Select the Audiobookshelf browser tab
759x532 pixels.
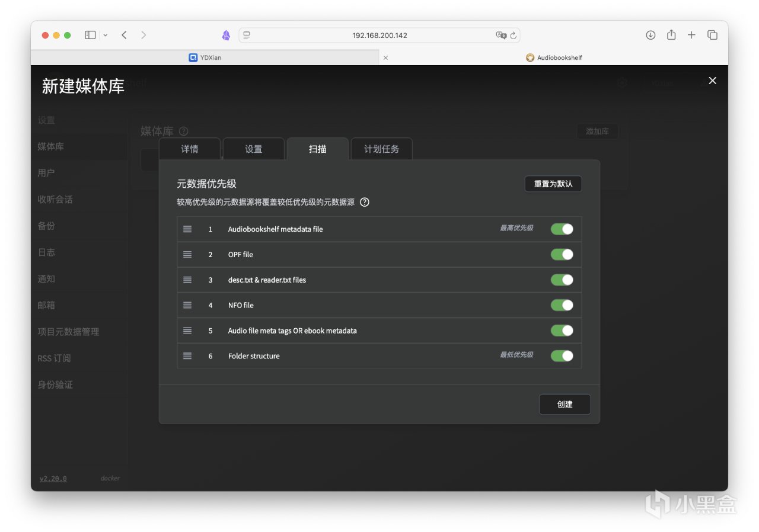554,57
